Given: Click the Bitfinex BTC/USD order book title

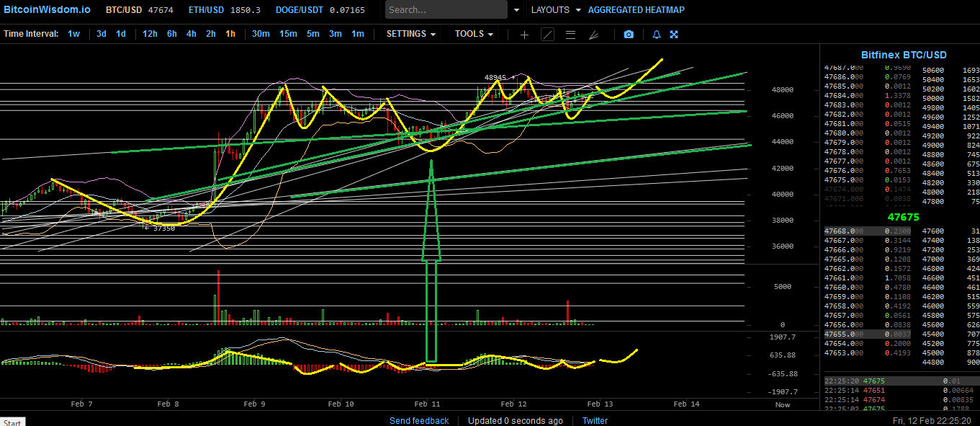Looking at the screenshot, I should pos(904,55).
